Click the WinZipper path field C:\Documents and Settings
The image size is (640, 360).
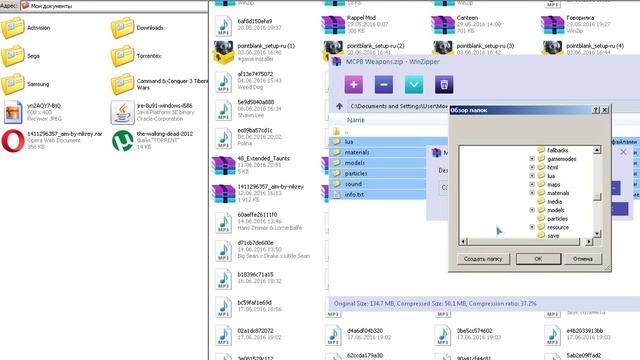[398, 106]
